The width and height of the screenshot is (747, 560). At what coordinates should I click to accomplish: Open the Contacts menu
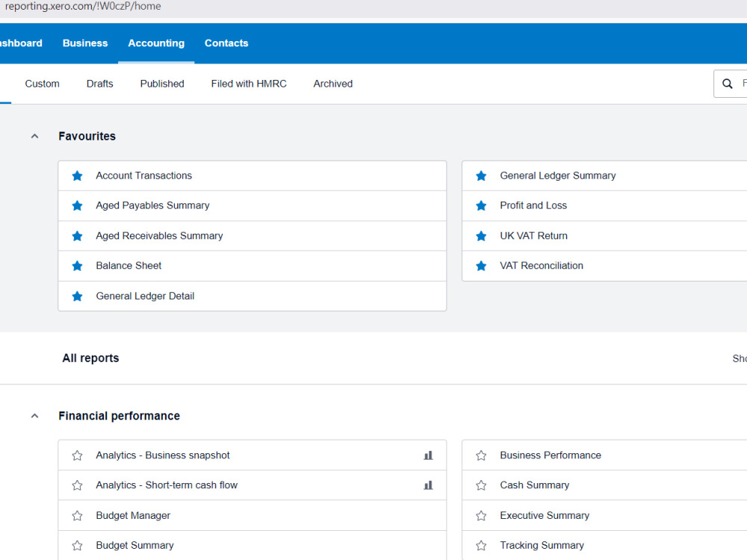tap(226, 43)
